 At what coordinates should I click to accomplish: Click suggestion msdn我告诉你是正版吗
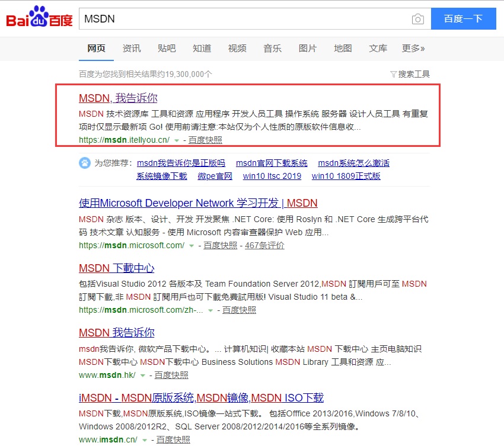pos(181,163)
